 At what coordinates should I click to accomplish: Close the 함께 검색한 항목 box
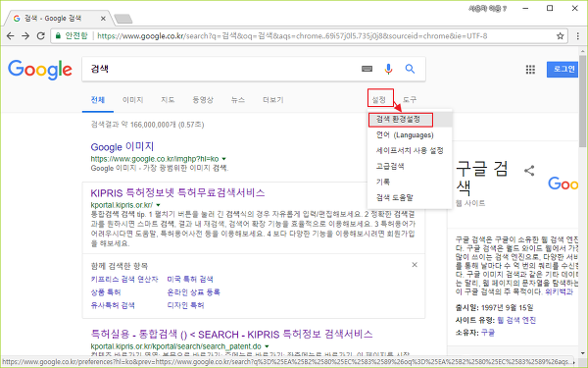click(415, 265)
